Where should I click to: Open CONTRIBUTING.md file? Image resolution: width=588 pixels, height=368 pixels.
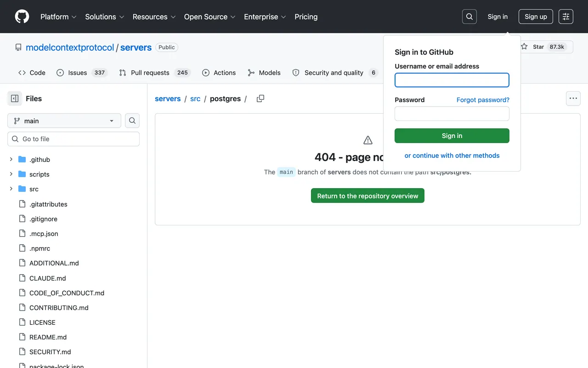tap(59, 308)
